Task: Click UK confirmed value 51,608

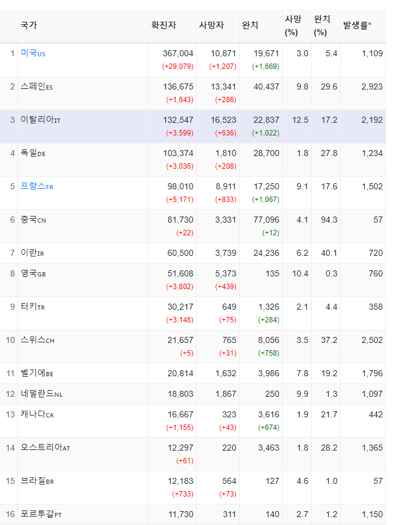Action: point(180,273)
